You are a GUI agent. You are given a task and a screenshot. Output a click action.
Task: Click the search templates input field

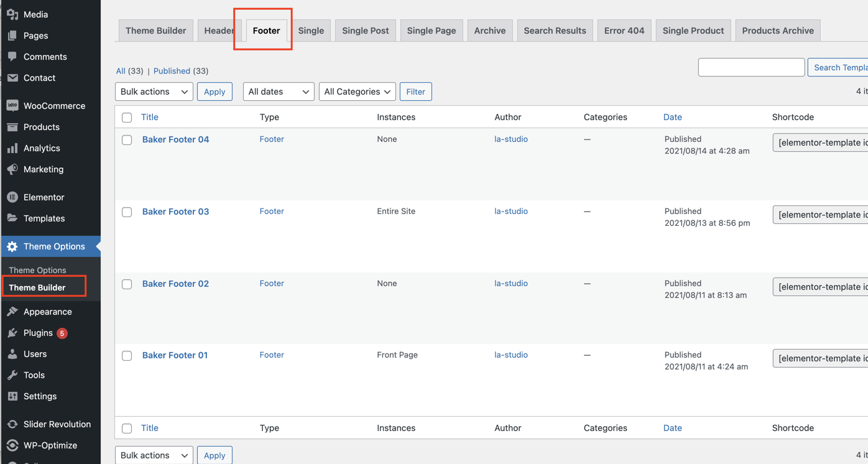click(x=750, y=67)
